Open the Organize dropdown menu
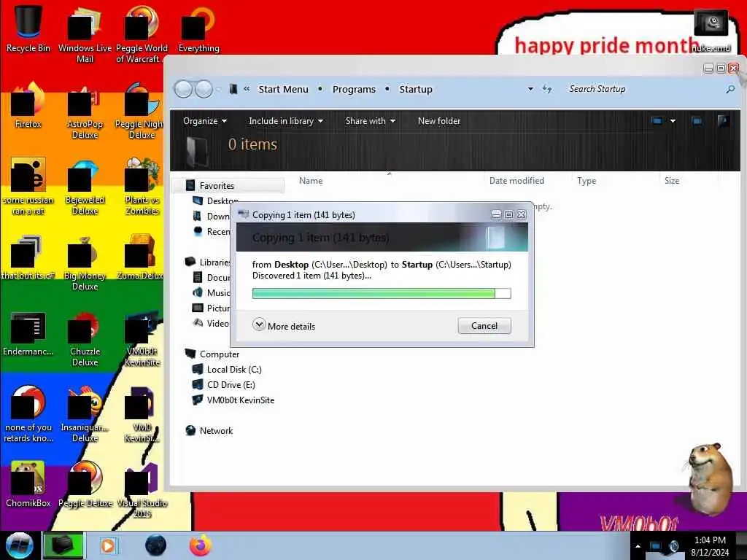The width and height of the screenshot is (747, 560). point(205,121)
